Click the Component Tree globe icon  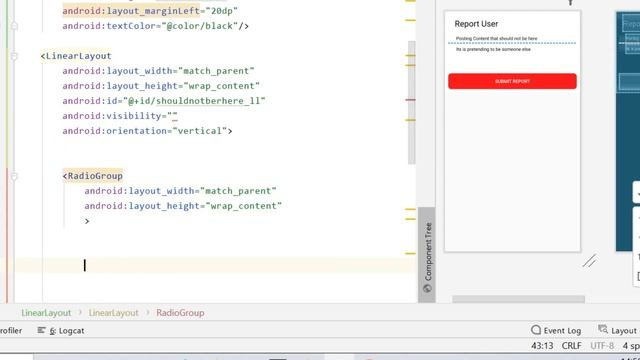point(427,289)
